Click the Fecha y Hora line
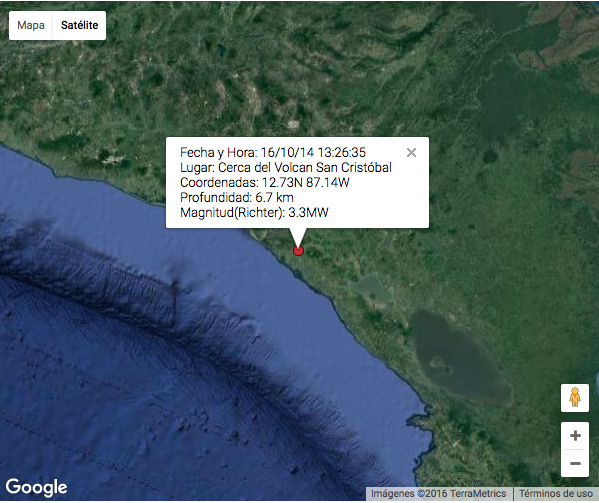 pos(273,152)
